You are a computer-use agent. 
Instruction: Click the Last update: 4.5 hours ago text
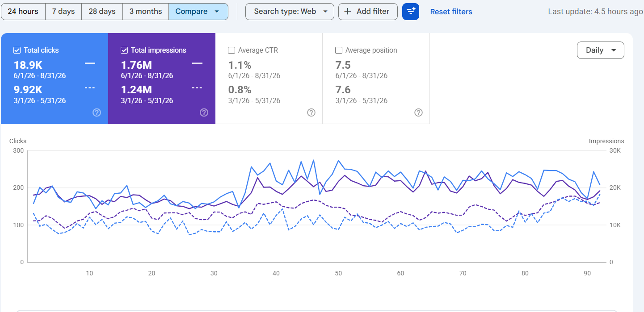tap(595, 12)
